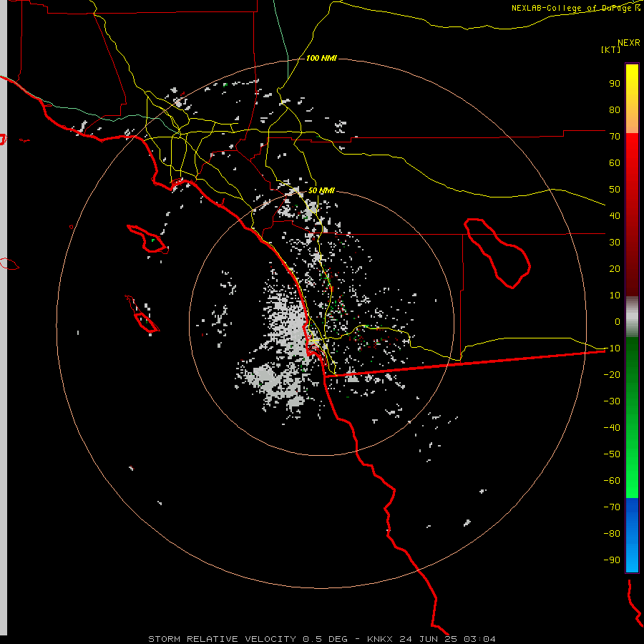The height and width of the screenshot is (644, 644).
Task: Select the 100 NMI range ring label
Action: click(321, 58)
